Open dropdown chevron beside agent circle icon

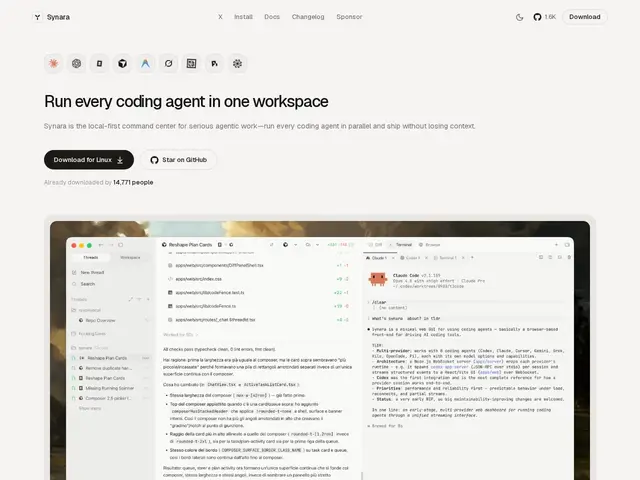295,245
